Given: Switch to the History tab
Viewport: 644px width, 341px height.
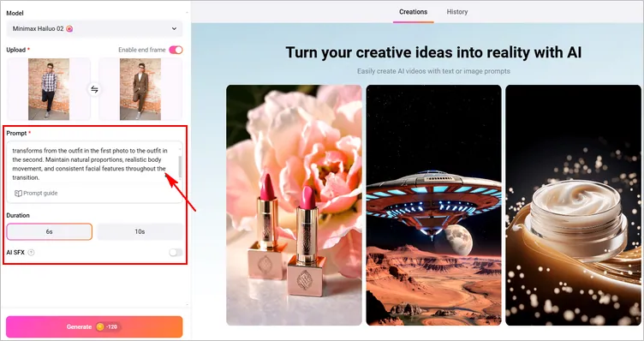Looking at the screenshot, I should point(457,12).
